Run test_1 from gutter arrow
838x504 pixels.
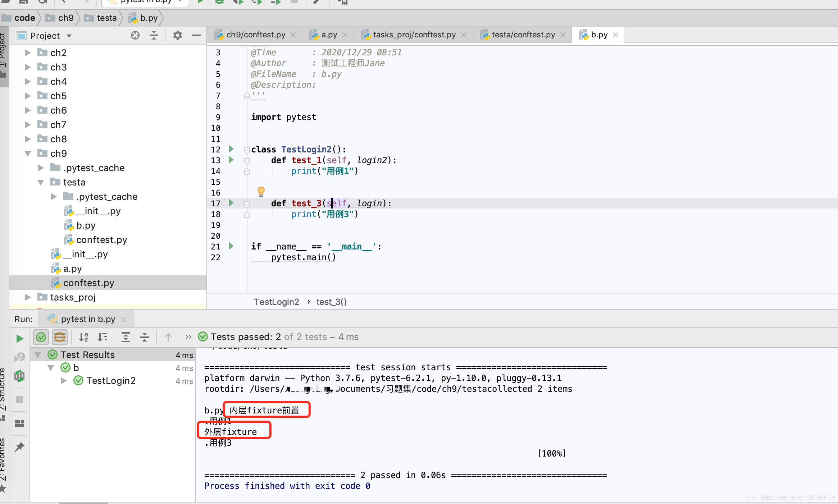[231, 160]
